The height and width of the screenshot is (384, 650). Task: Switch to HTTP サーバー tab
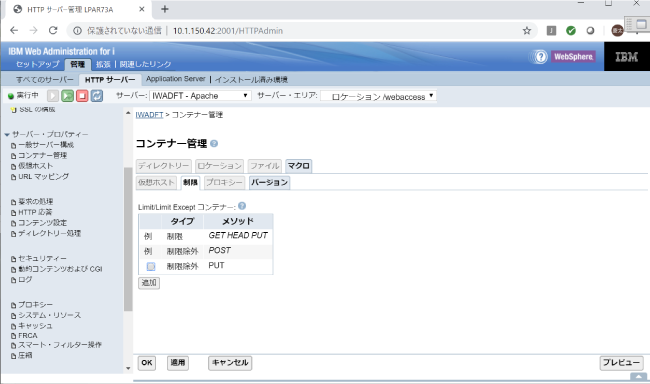(x=110, y=79)
